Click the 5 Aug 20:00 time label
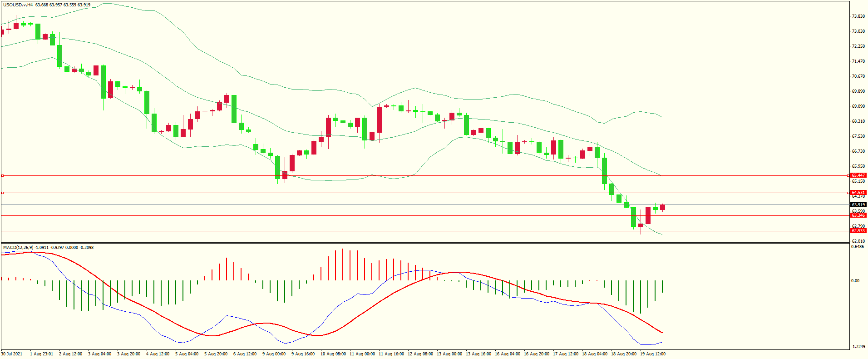The height and width of the screenshot is (359, 868). (x=216, y=354)
